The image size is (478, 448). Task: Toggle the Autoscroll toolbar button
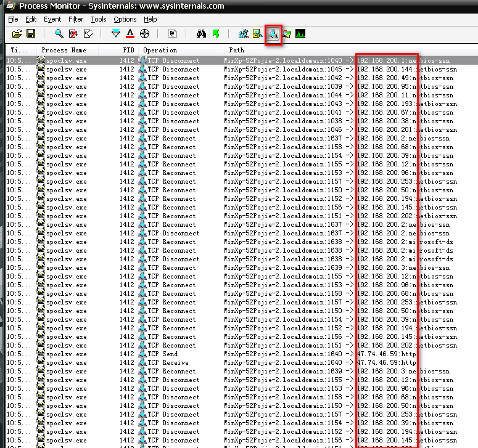tap(74, 33)
